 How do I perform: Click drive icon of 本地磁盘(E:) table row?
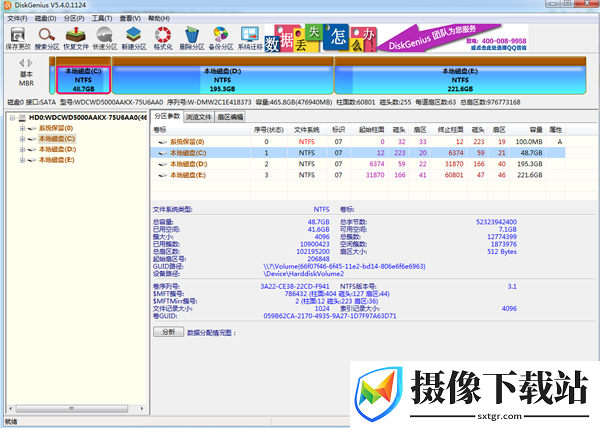click(163, 175)
